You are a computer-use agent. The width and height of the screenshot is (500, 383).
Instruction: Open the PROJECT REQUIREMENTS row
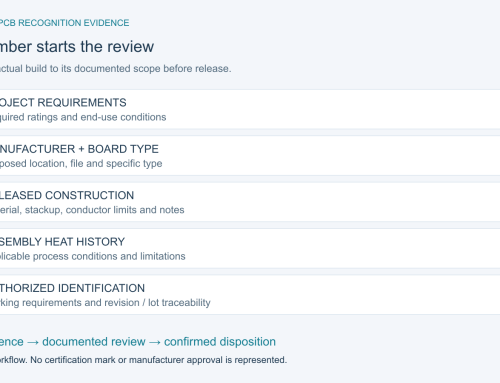coord(250,109)
